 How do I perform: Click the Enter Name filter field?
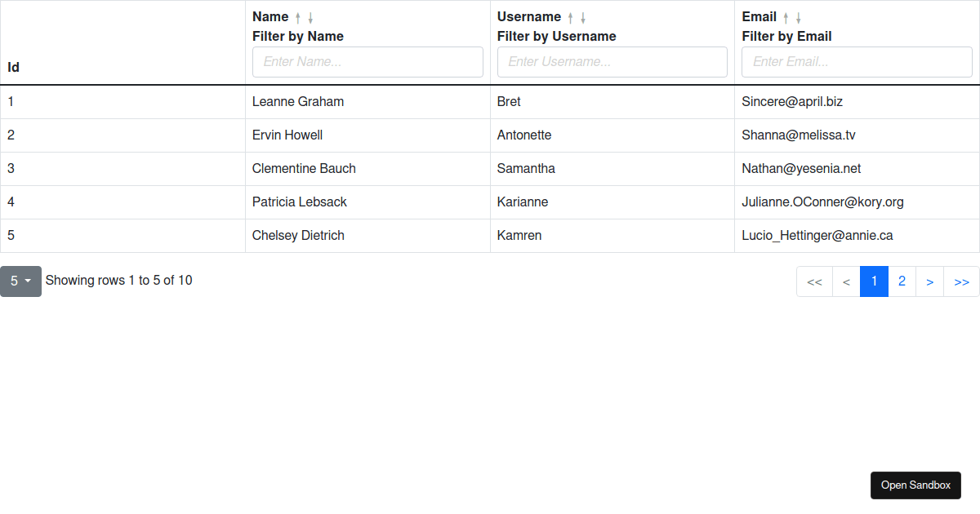367,62
